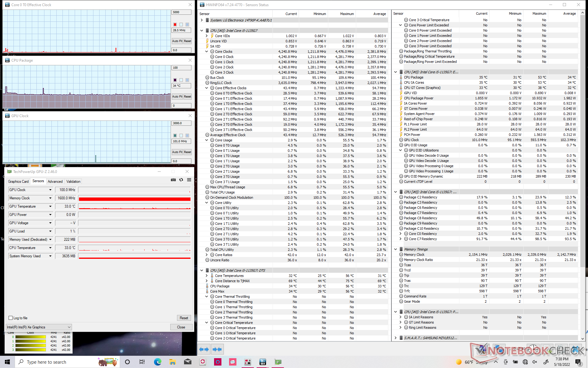The image size is (588, 368).
Task: Click the HWiNFO expand columns arrows icon
Action: point(204,349)
